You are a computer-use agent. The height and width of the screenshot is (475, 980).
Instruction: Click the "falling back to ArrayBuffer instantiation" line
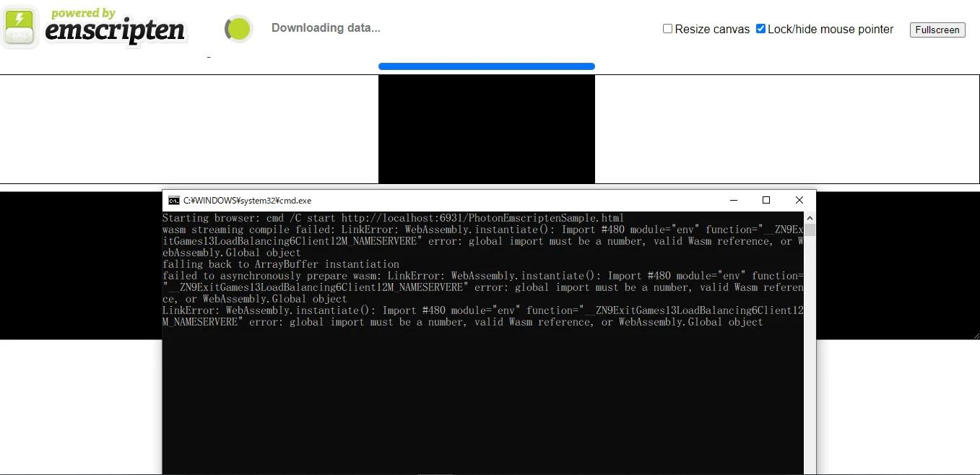[281, 264]
